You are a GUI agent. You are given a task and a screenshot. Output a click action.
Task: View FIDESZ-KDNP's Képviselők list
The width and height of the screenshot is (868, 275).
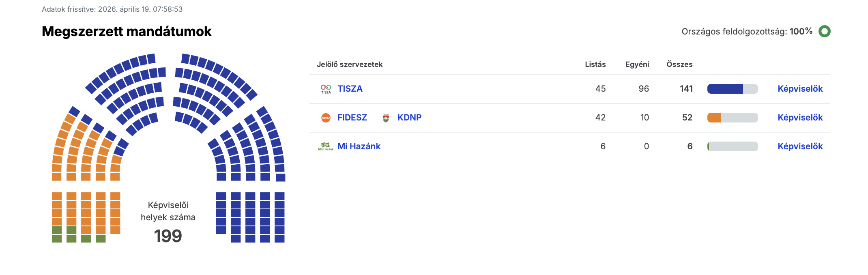800,118
